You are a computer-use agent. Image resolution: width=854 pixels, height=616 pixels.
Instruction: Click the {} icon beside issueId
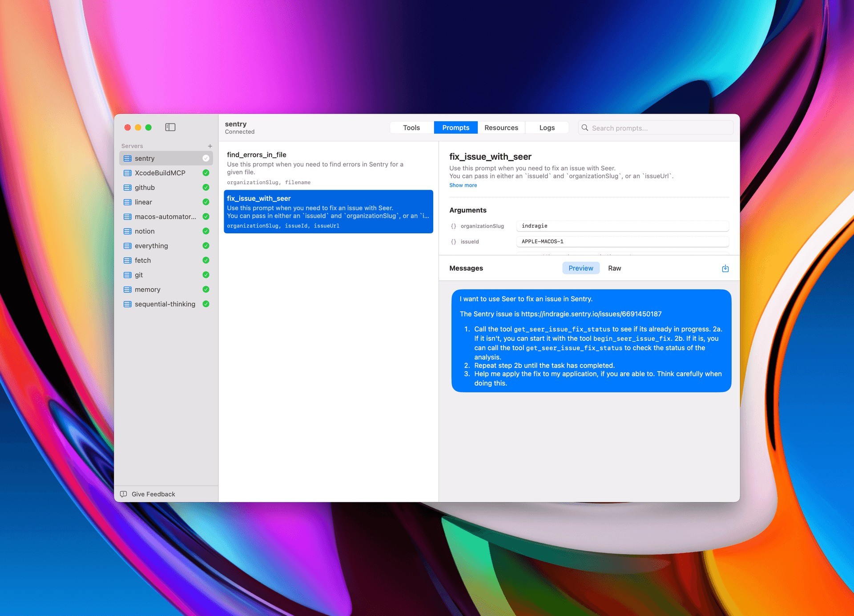453,241
